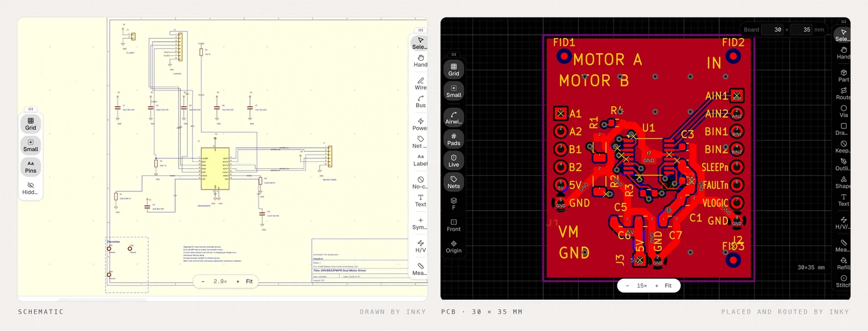The width and height of the screenshot is (868, 331).
Task: Grab PCB left panel drag handle
Action: (454, 54)
